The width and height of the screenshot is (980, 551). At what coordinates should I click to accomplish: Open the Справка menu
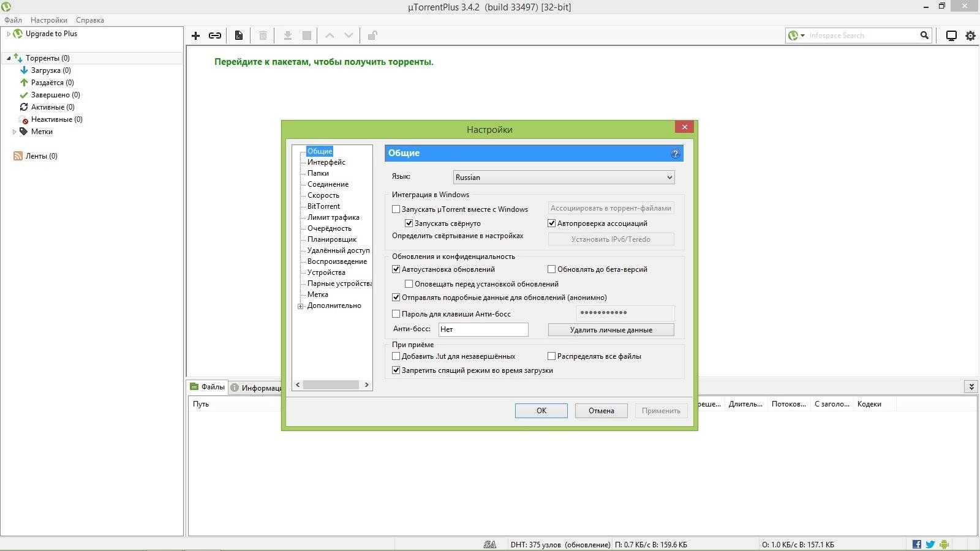coord(90,20)
